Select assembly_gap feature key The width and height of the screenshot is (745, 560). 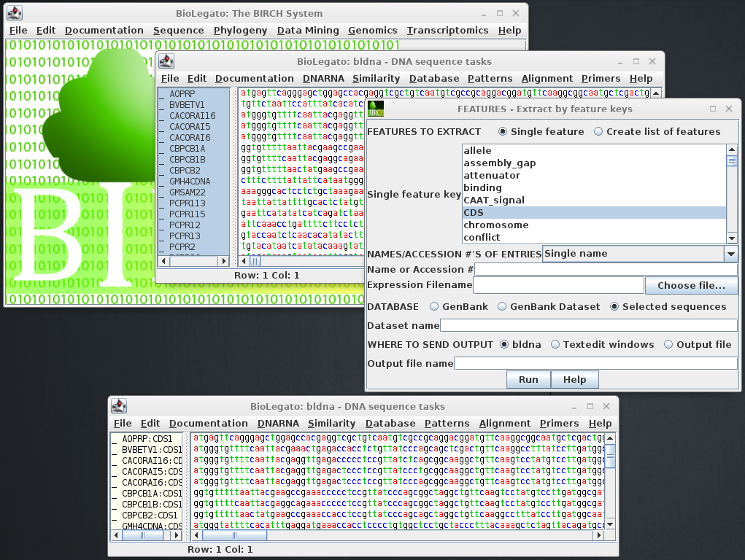(x=594, y=163)
